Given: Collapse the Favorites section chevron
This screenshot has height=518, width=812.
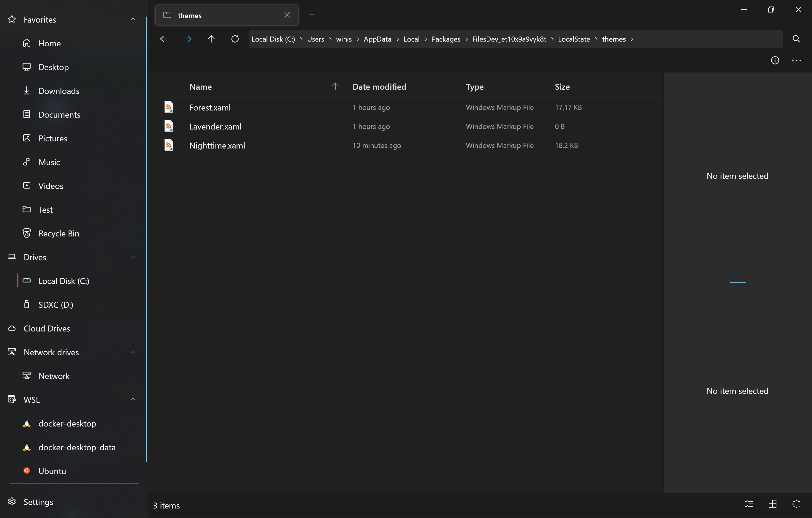Looking at the screenshot, I should pos(133,20).
